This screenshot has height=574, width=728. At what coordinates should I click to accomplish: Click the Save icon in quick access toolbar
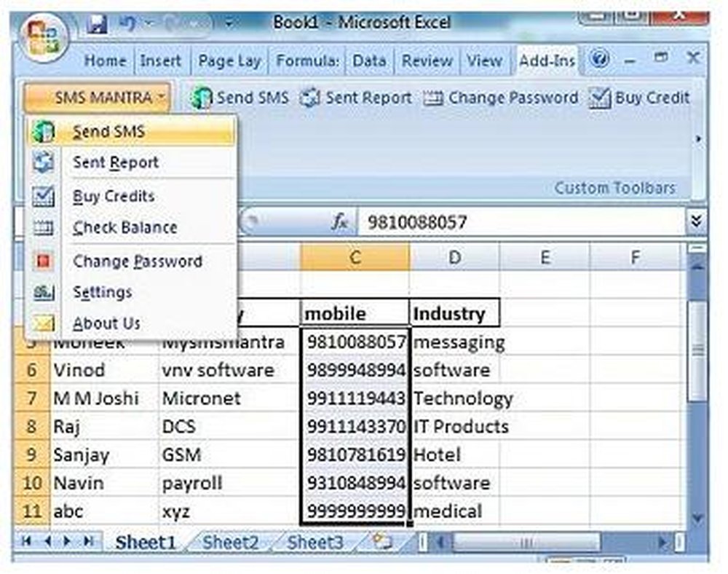pos(97,23)
